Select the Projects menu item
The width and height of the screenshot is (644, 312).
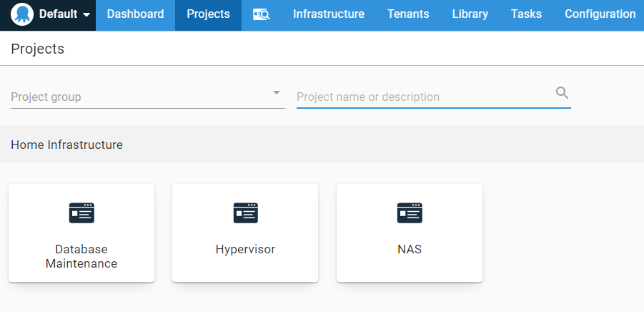coord(208,14)
